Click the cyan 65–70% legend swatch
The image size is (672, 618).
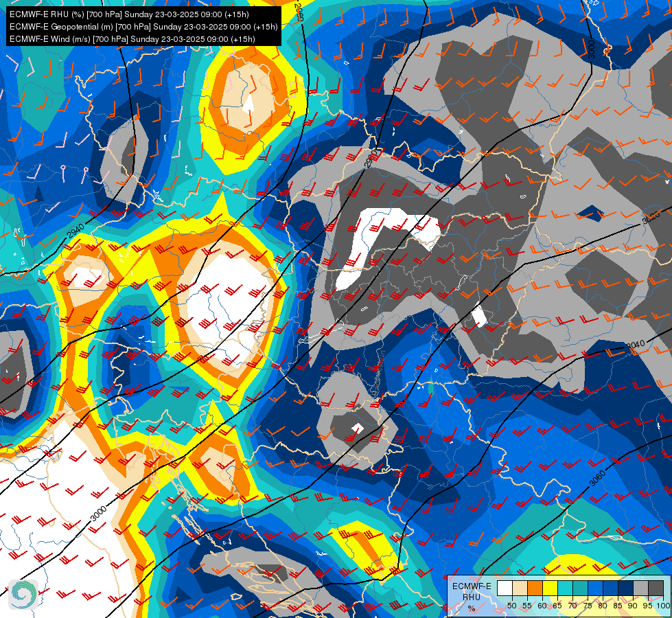pyautogui.click(x=566, y=588)
